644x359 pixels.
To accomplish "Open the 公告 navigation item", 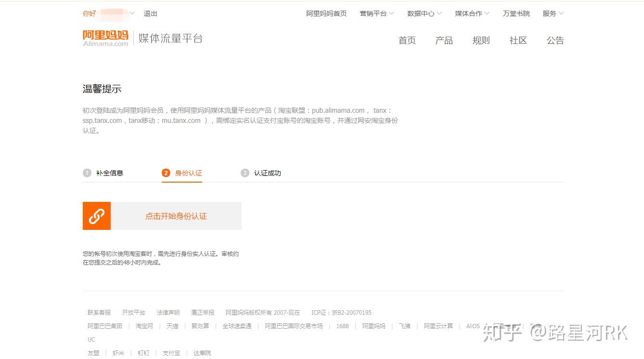I will pyautogui.click(x=555, y=40).
